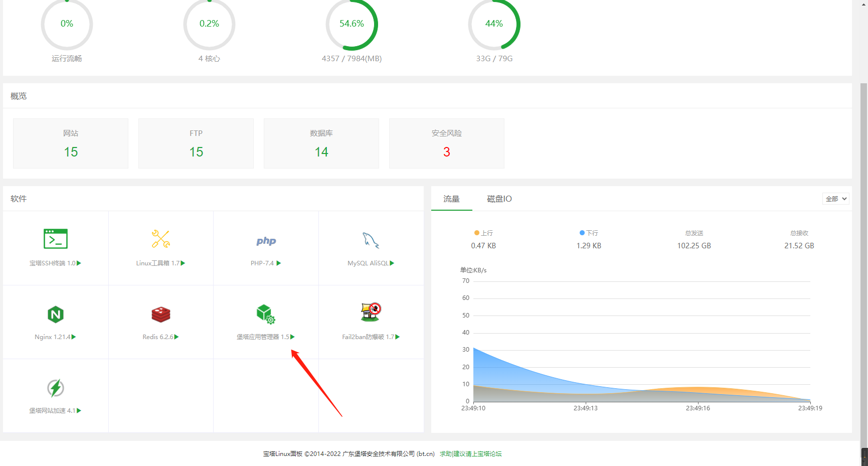
Task: Open the 堡塔网站加速 lightning icon
Action: 56,388
